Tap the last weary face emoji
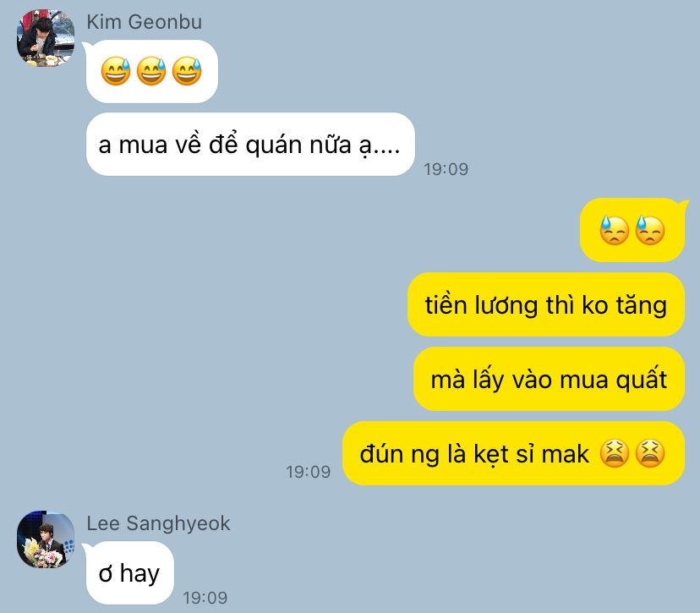Viewport: 700px width, 613px height. tap(650, 453)
